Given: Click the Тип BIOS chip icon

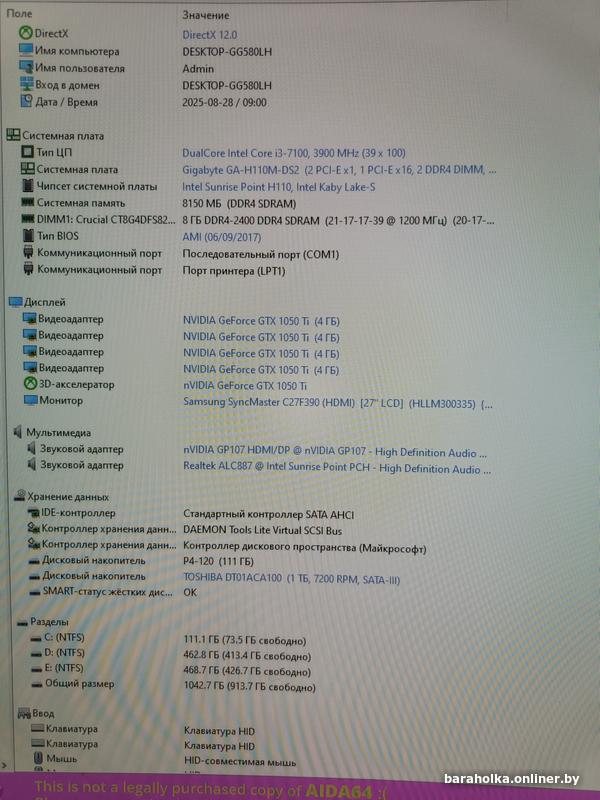Looking at the screenshot, I should [29, 236].
